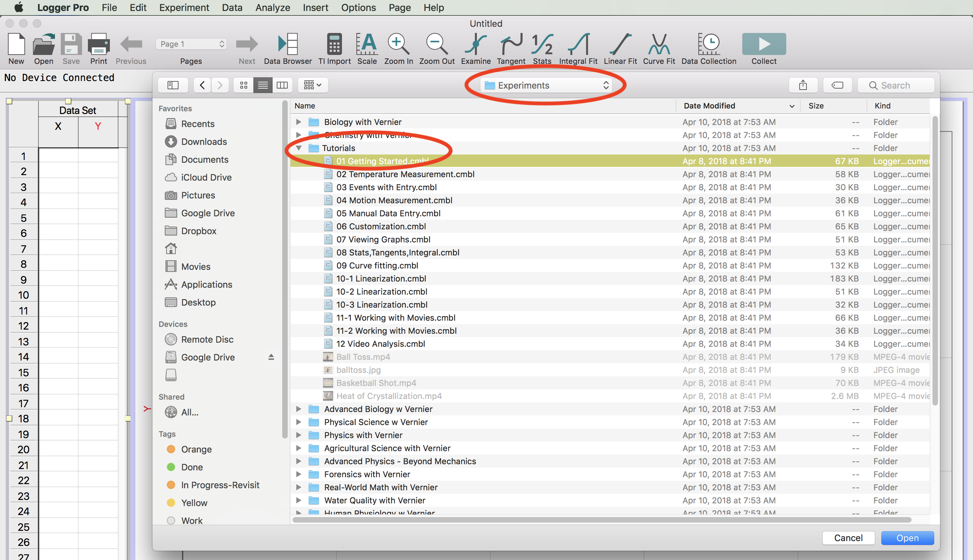Click the blue Open button
This screenshot has width=973, height=560.
click(x=907, y=538)
